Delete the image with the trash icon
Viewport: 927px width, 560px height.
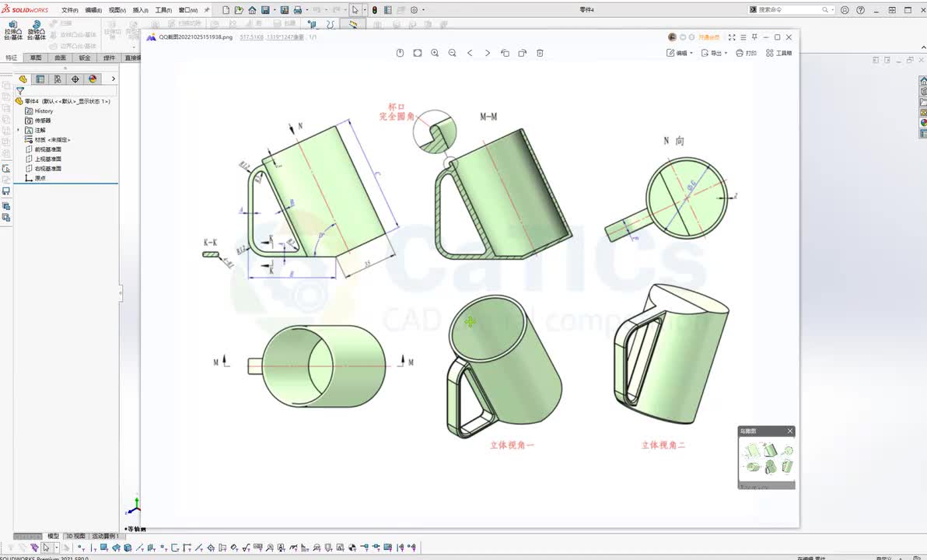pos(540,53)
